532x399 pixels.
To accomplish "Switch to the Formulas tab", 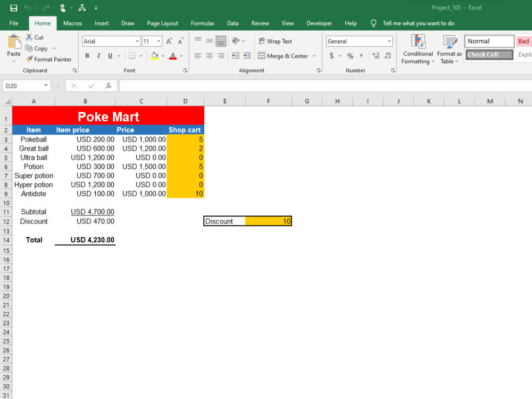I will coord(203,23).
